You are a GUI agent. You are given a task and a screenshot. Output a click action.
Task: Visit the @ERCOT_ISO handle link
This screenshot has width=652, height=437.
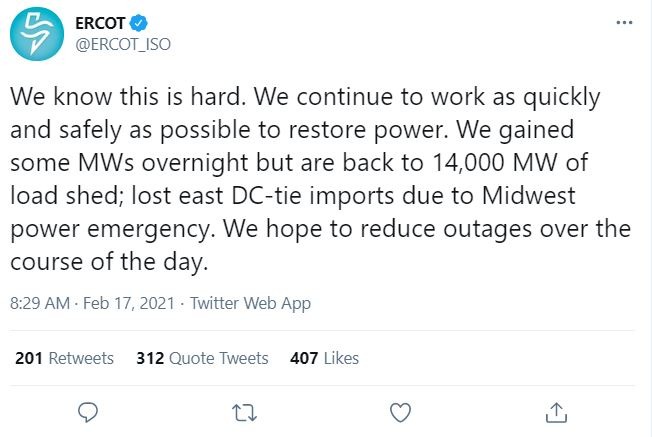point(123,44)
